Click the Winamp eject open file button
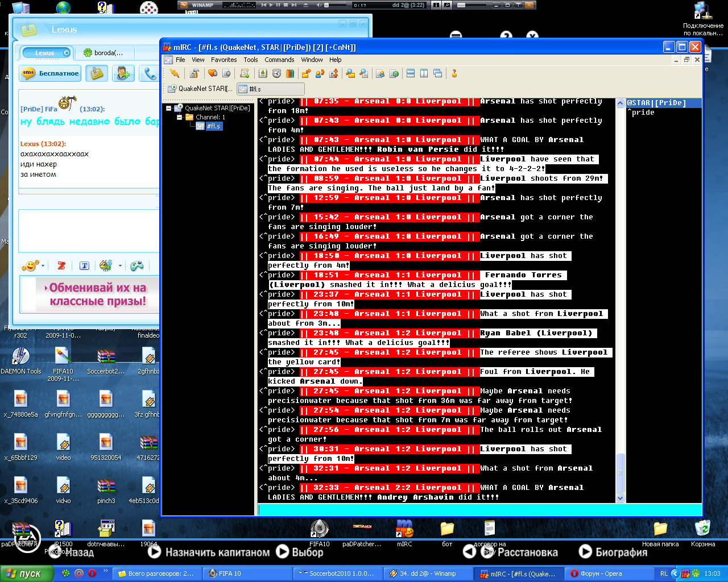The image size is (728, 582). click(305, 5)
